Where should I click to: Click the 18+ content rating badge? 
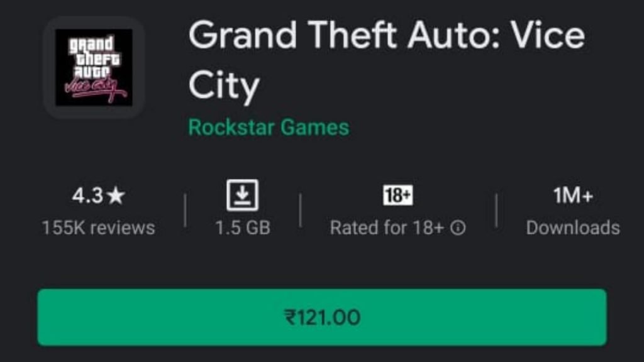click(397, 195)
